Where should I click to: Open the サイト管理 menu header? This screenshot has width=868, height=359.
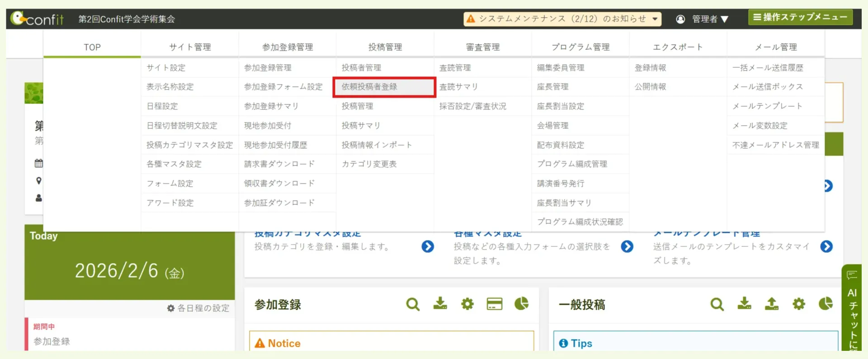190,47
